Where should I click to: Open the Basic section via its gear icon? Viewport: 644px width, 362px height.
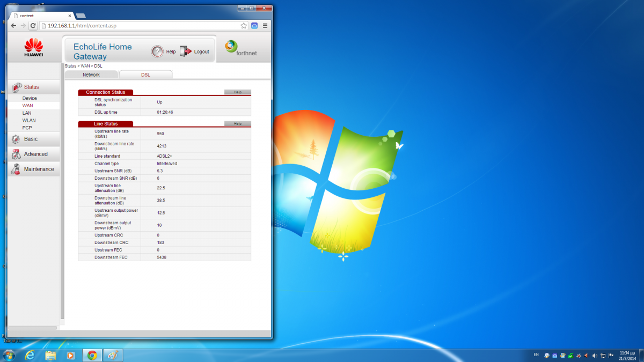coord(16,139)
